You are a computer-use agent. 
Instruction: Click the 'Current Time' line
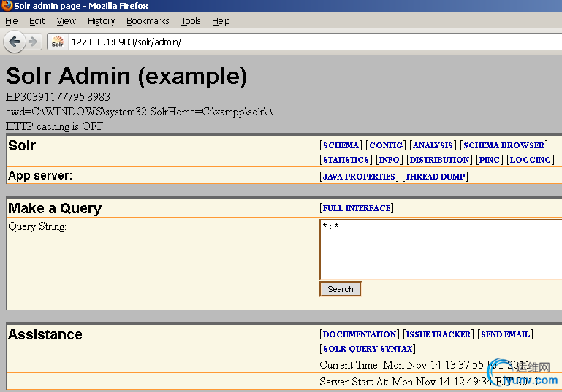[425, 365]
